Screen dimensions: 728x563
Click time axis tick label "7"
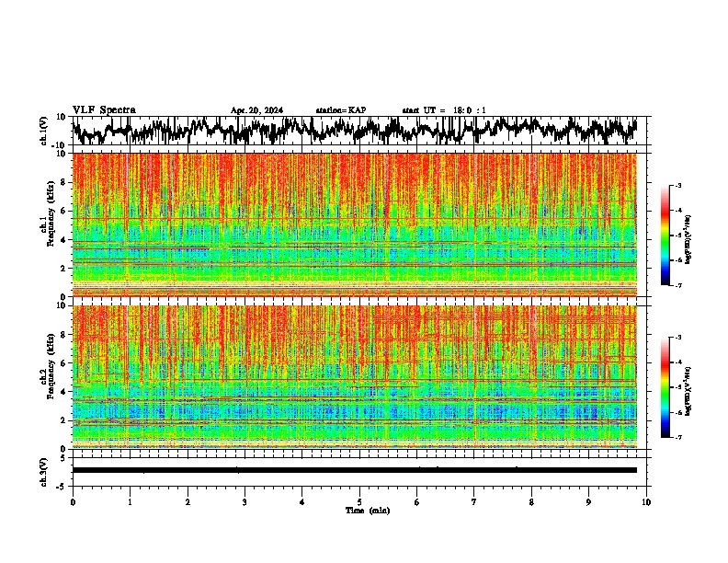click(x=474, y=502)
